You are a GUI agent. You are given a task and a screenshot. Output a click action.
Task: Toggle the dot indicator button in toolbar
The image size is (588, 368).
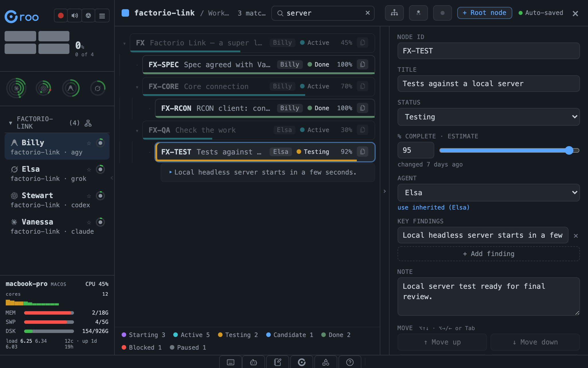[x=443, y=13]
